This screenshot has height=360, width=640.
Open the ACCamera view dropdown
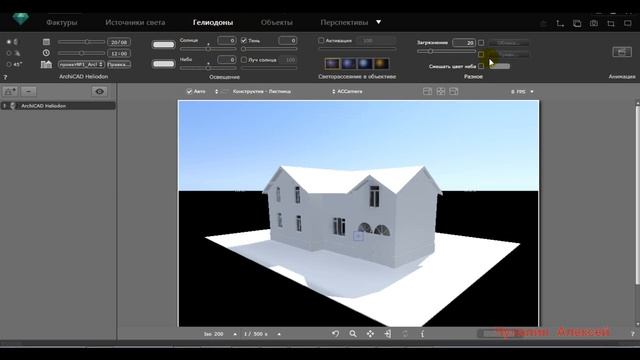(x=347, y=91)
